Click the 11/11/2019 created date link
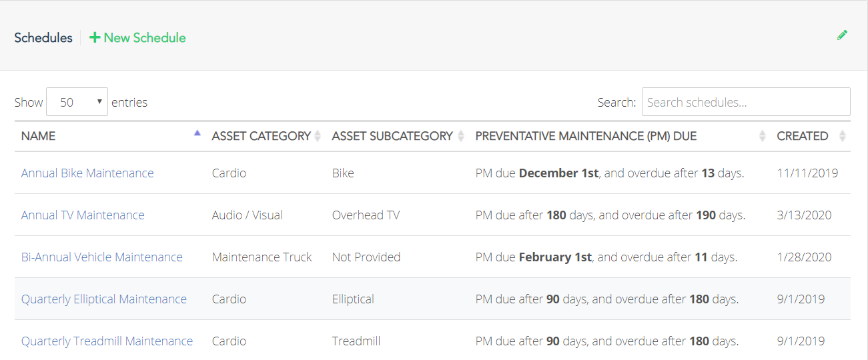Viewport: 868px width, 360px height. 807,173
